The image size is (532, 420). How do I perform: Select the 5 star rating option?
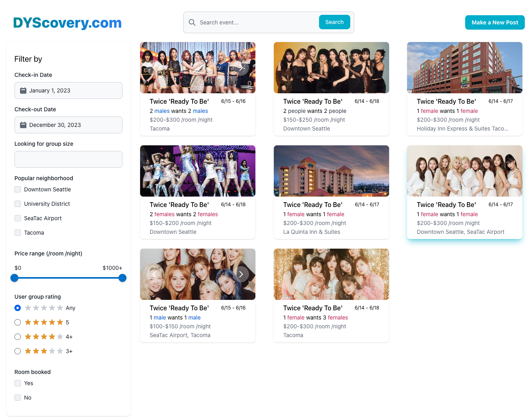click(18, 322)
